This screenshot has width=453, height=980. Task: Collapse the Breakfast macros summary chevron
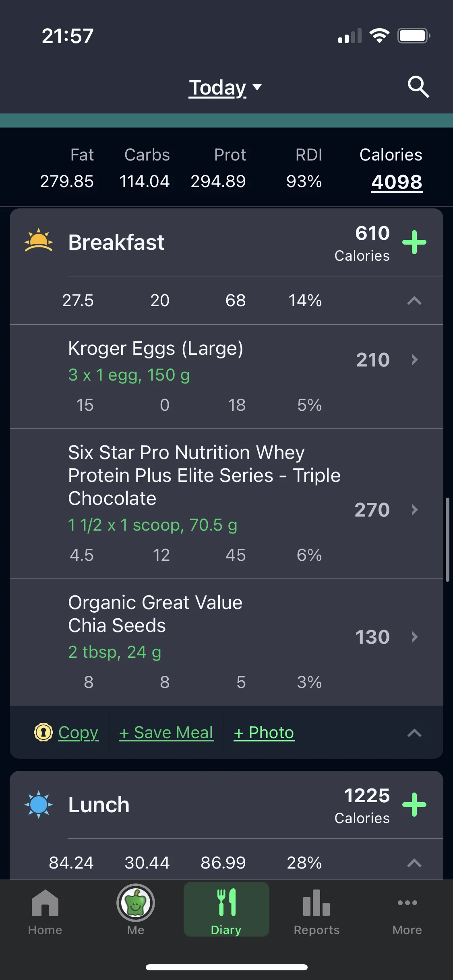[x=414, y=301]
